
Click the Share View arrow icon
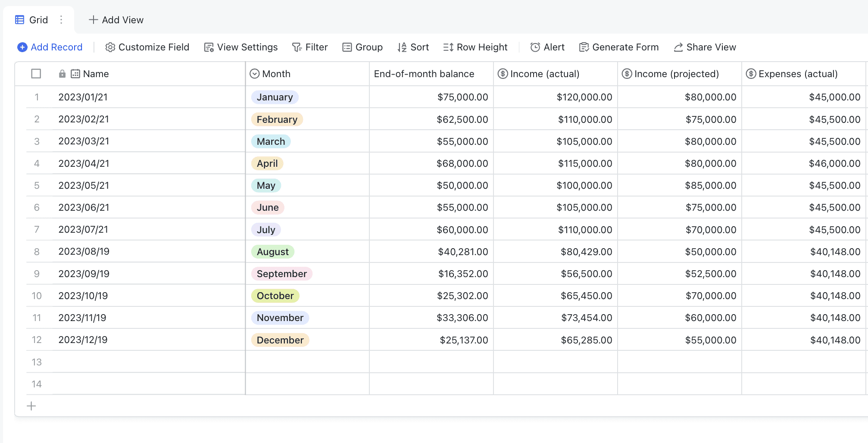(678, 47)
